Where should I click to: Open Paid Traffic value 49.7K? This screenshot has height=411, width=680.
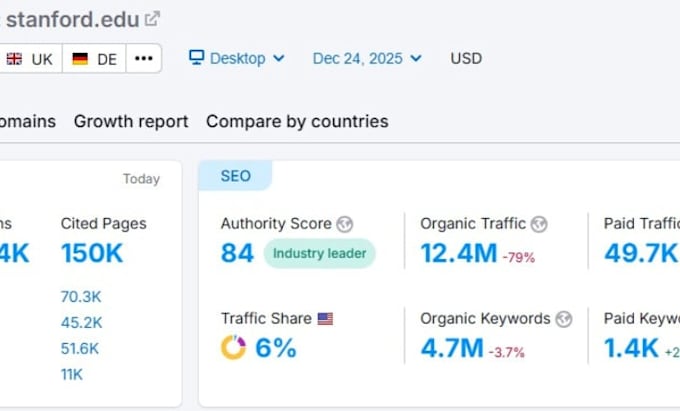coord(641,253)
